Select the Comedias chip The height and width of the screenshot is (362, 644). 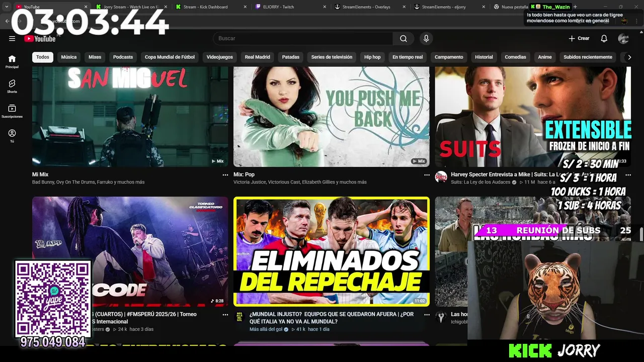click(516, 57)
